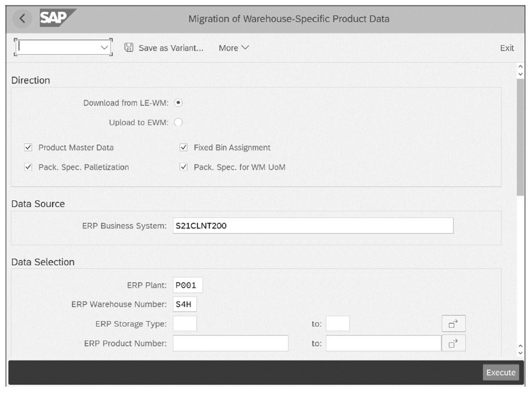Viewport: 532px width, 394px height.
Task: Click the back navigation arrow
Action: click(22, 18)
